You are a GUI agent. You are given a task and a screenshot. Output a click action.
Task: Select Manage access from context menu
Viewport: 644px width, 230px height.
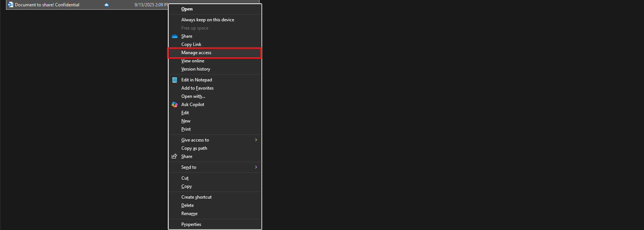point(196,53)
